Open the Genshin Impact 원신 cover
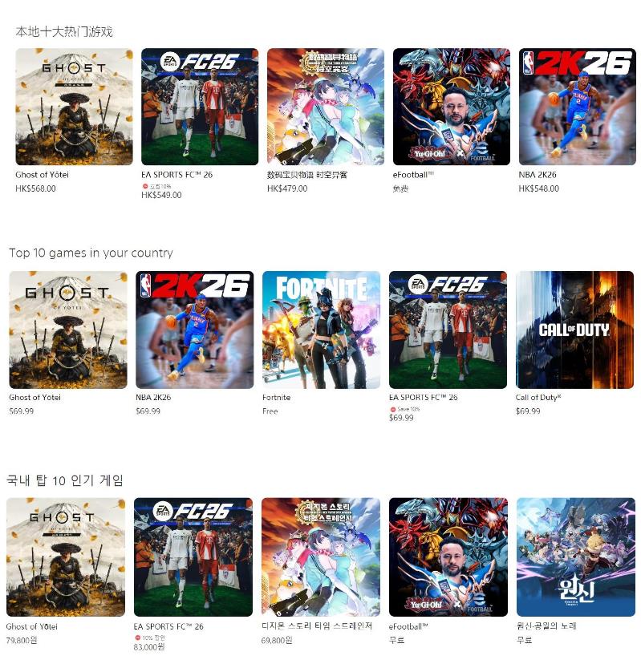Viewport: 641px width, 672px height. (x=576, y=557)
